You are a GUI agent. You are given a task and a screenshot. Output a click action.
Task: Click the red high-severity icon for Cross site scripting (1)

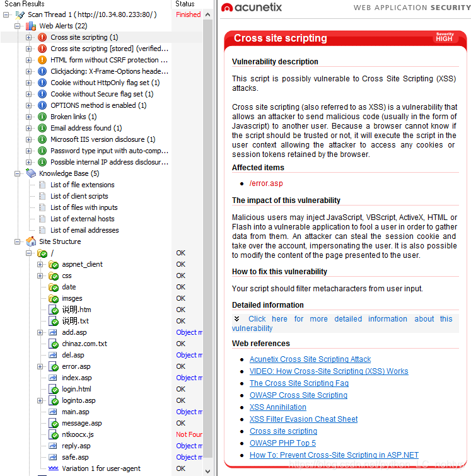point(42,37)
